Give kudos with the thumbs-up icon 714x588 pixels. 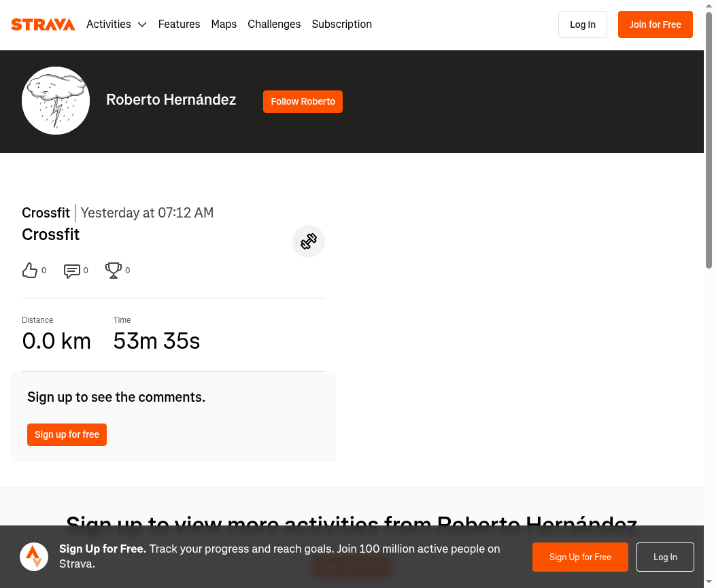coord(30,271)
